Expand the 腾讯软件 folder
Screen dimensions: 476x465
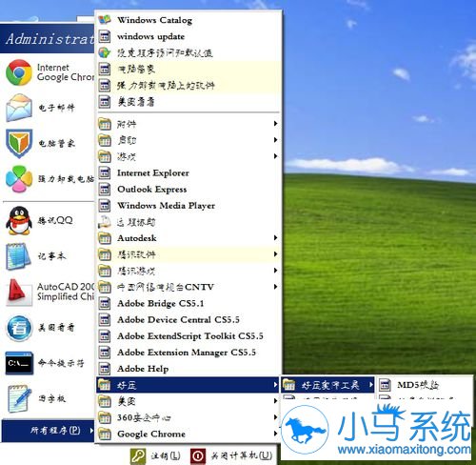[188, 254]
